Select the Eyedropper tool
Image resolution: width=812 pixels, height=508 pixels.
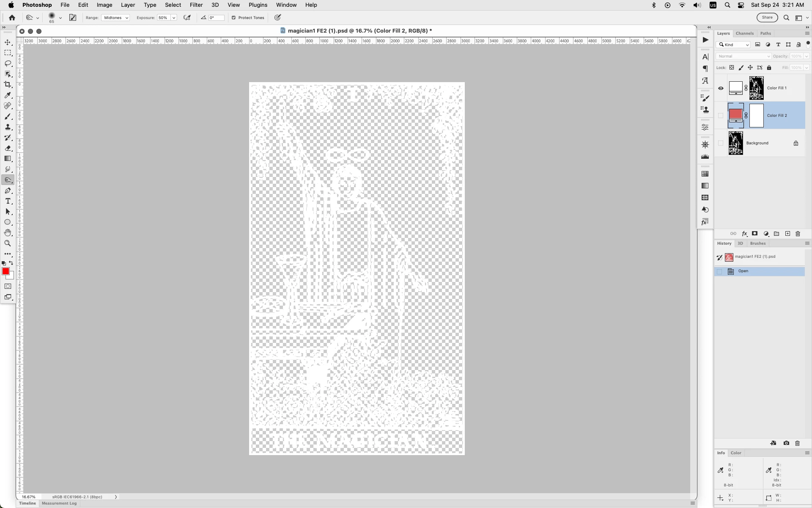[8, 95]
